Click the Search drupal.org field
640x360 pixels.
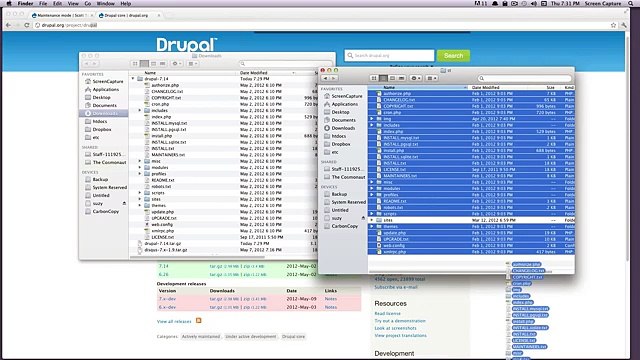click(x=389, y=56)
